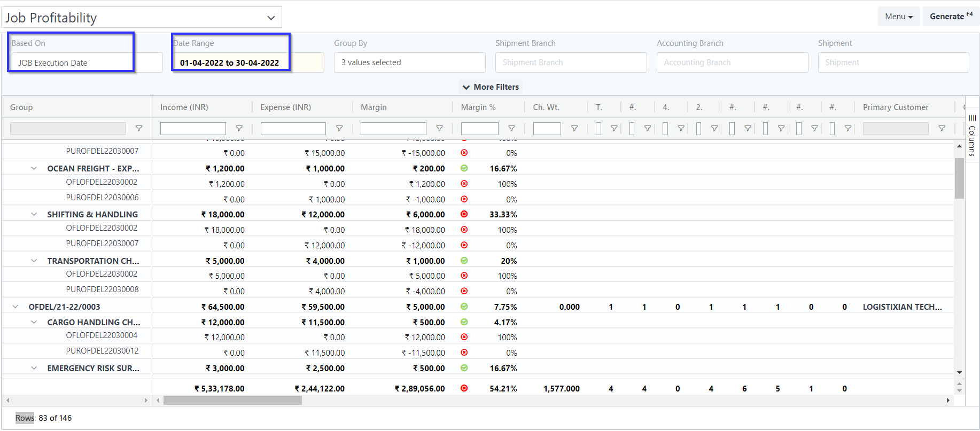Click right arrow of horizontal column scrollbar
This screenshot has height=431, width=980.
coord(948,401)
